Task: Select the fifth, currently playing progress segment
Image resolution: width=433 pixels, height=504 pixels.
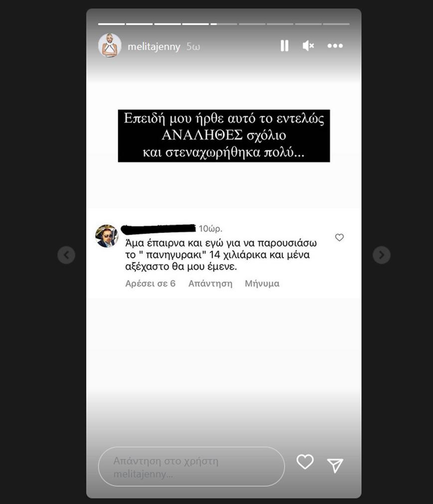Action: tap(223, 24)
